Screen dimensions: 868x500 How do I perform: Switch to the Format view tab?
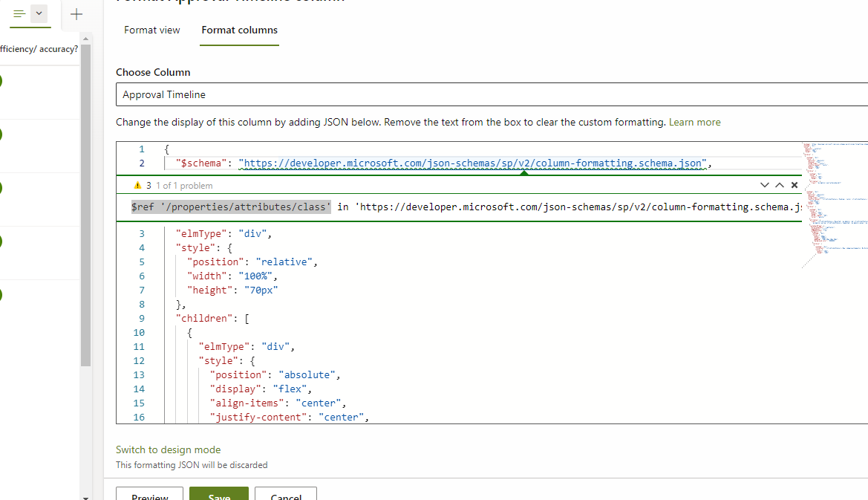pos(151,30)
